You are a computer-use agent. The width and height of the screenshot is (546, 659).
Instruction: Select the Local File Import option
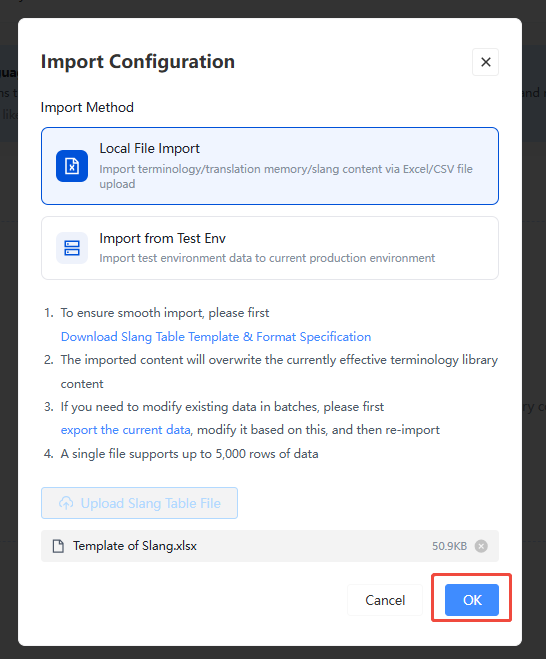270,166
